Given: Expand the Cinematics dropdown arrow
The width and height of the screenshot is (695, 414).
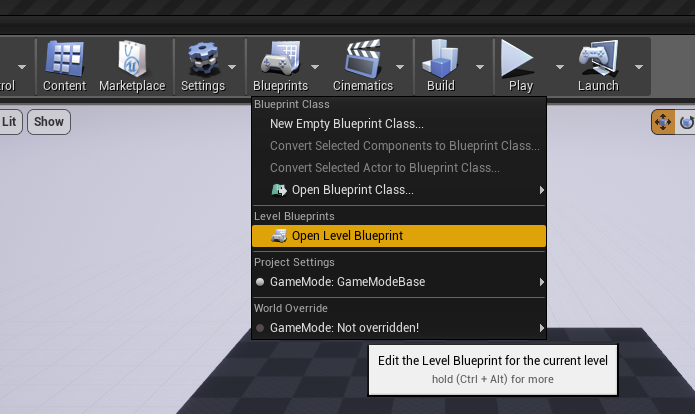Looking at the screenshot, I should point(400,67).
